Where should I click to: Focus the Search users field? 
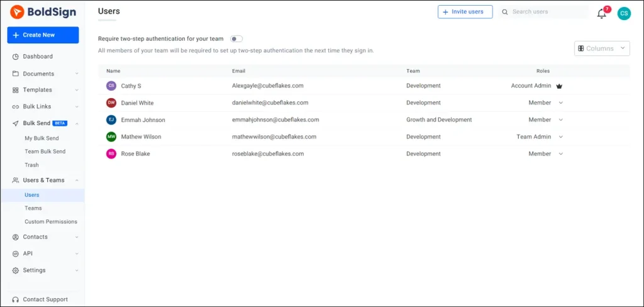click(543, 12)
